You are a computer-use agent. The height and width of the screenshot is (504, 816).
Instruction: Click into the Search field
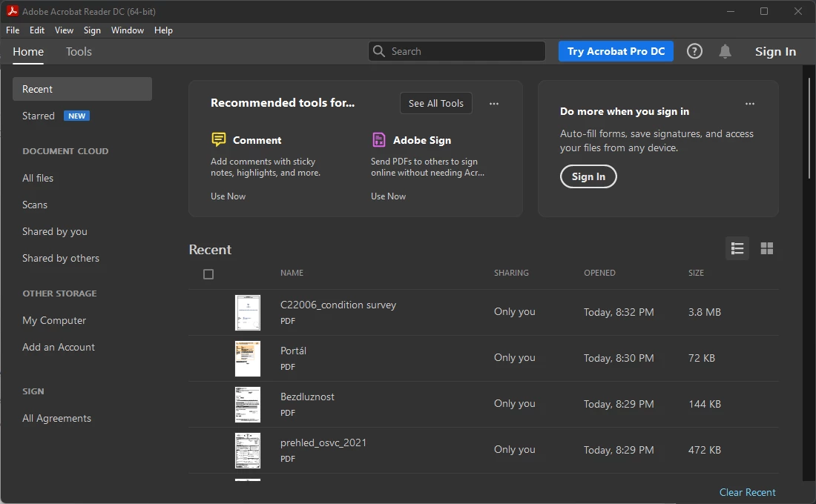click(x=456, y=51)
